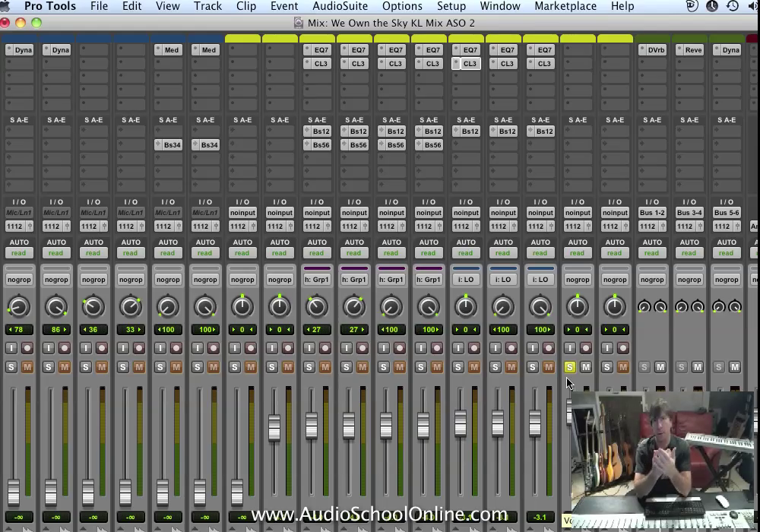
Task: Open the DVrb insert plug-in
Action: pyautogui.click(x=657, y=50)
